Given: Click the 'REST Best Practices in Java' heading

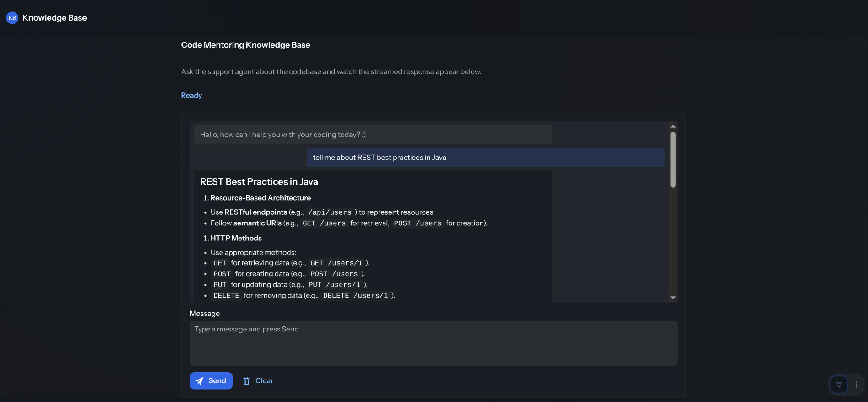Looking at the screenshot, I should pos(259,182).
